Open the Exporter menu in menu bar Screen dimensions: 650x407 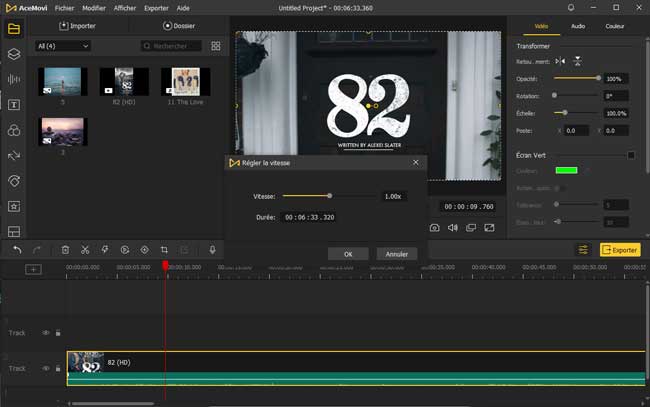pos(156,7)
